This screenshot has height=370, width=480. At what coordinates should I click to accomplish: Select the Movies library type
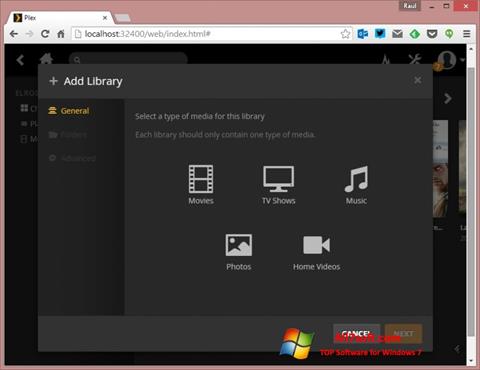[201, 184]
